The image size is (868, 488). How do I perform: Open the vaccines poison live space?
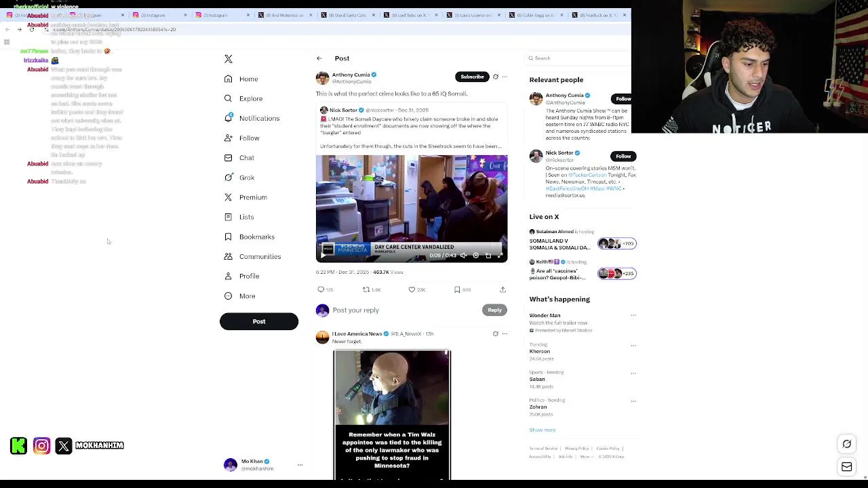[x=583, y=270]
